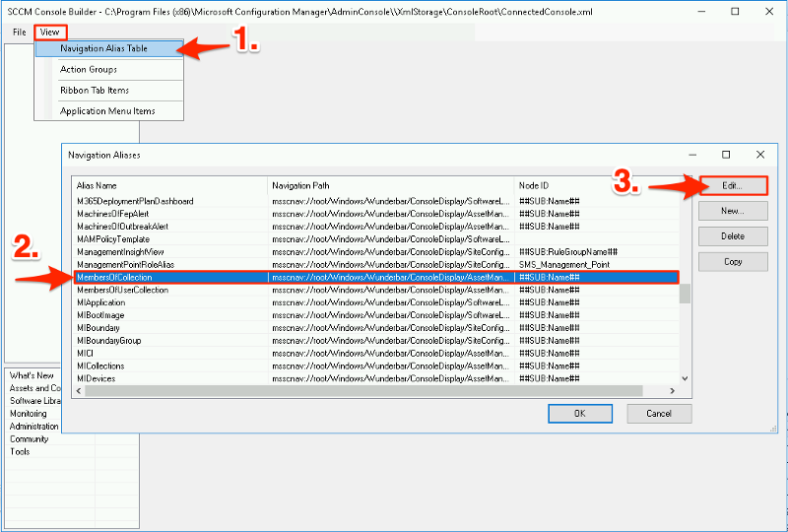Select Community workspace
Screen dimensions: 788x532
(30, 439)
